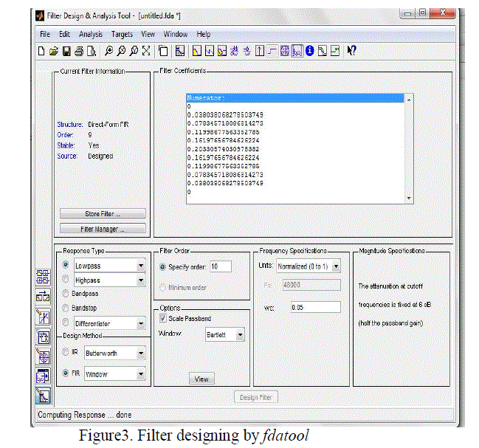Screen dimensions: 479x448
Task: Open the Analysis menu
Action: (91, 34)
